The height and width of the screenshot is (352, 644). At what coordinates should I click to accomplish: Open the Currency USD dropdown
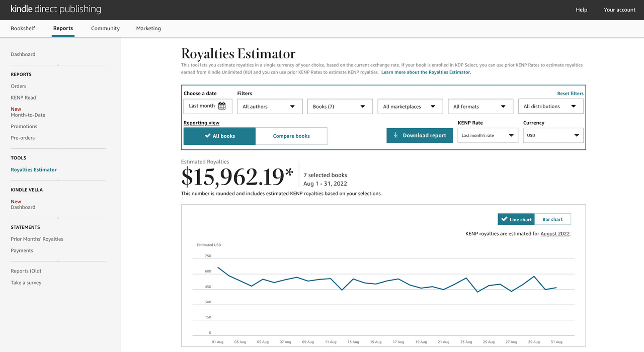[x=553, y=135]
